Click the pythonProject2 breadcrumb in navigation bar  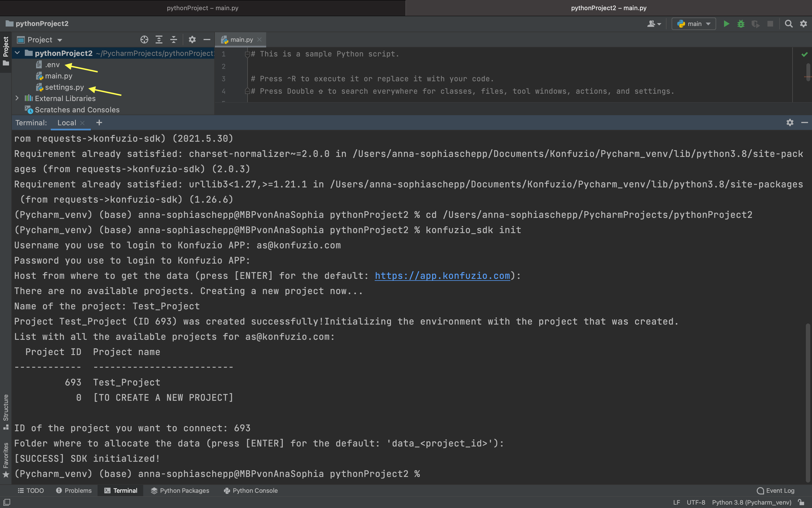(37, 23)
